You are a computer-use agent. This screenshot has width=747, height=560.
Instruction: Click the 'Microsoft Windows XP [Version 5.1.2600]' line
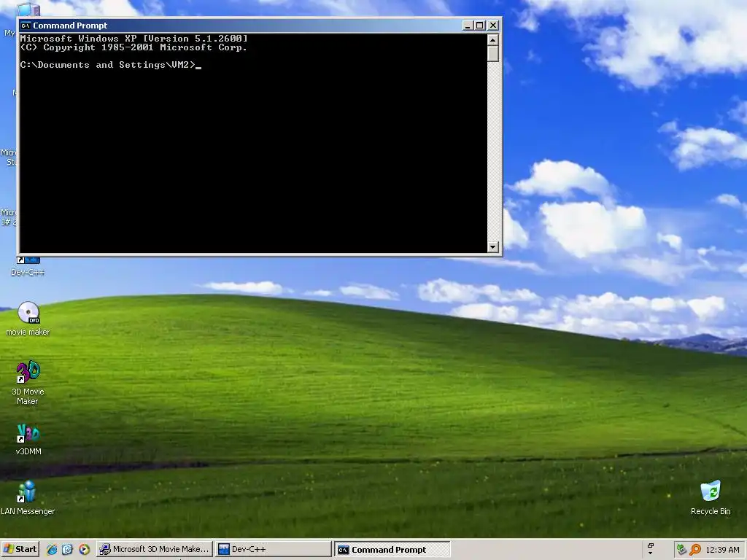[x=134, y=39]
